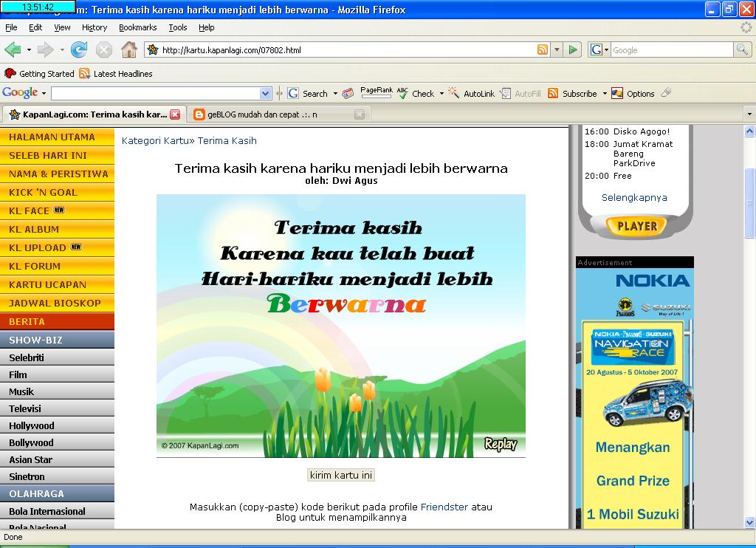
Task: Click the highlighter pen icon in Google toolbar
Action: [x=666, y=92]
